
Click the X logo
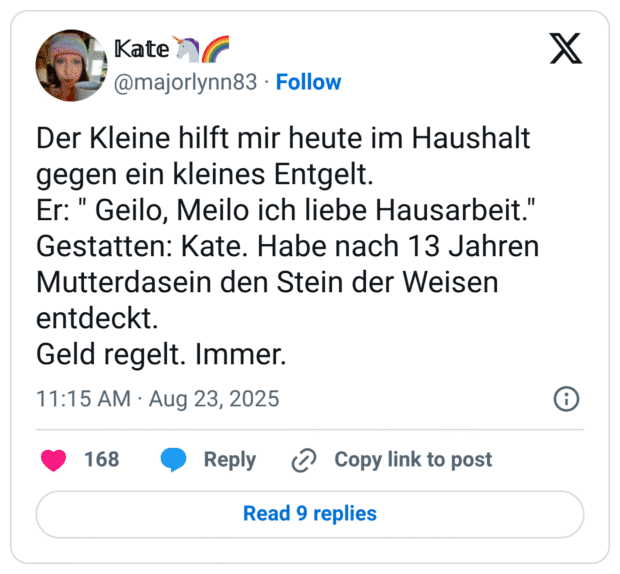click(566, 47)
